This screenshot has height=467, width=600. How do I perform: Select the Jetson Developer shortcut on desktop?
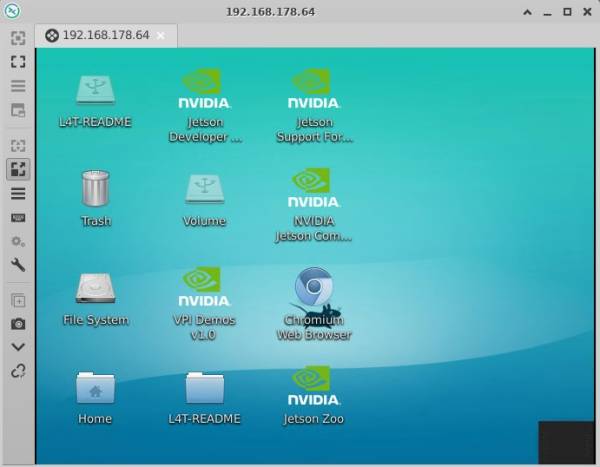point(205,105)
